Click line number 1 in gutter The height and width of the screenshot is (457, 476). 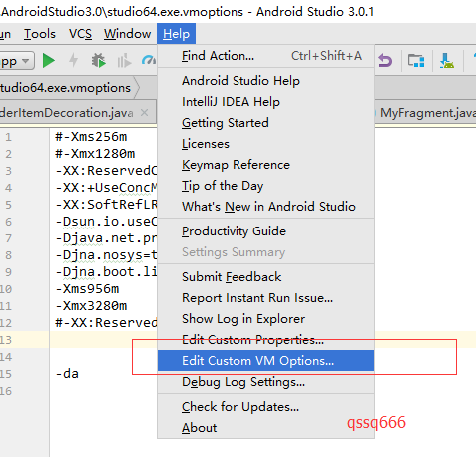click(x=8, y=137)
